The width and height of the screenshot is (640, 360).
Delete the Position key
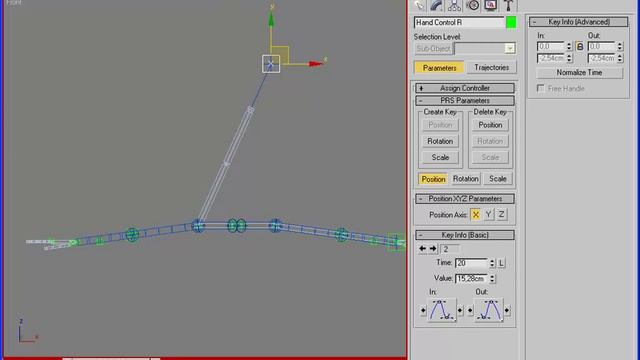pyautogui.click(x=490, y=125)
